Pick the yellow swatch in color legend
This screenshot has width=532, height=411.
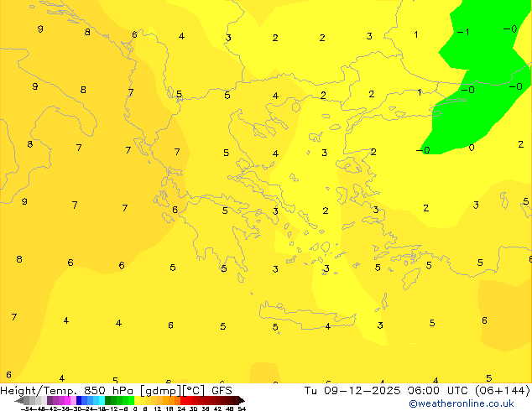(138, 400)
